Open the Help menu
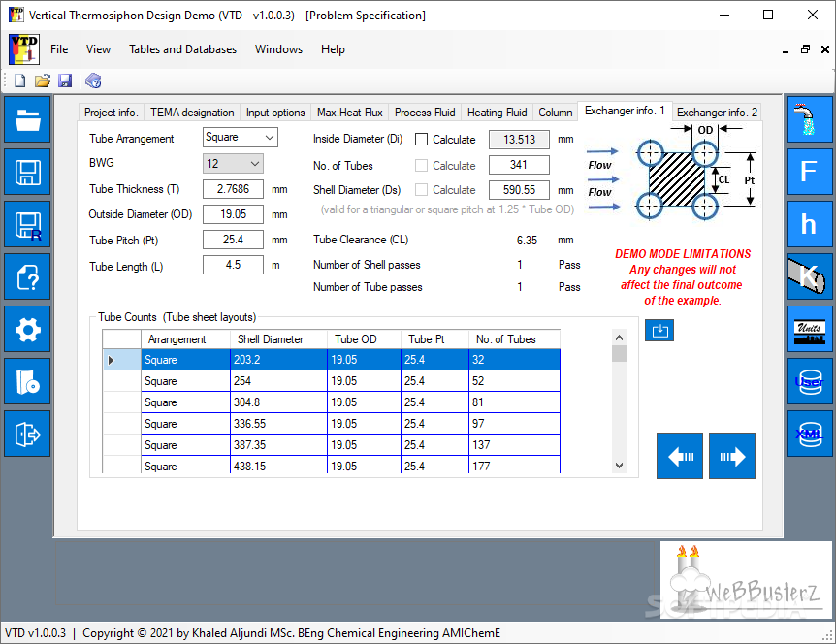The width and height of the screenshot is (836, 644). [333, 49]
